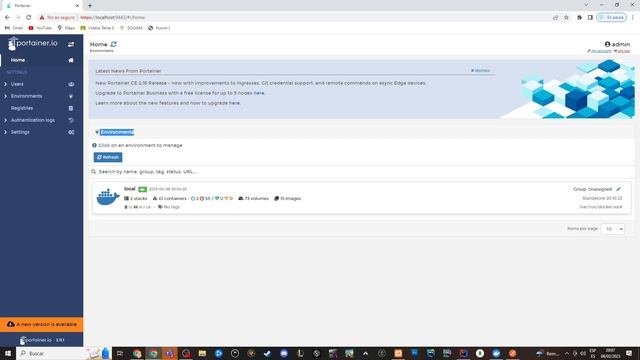
Task: Click the portainer.io logo in the sidebar
Action: click(x=33, y=43)
